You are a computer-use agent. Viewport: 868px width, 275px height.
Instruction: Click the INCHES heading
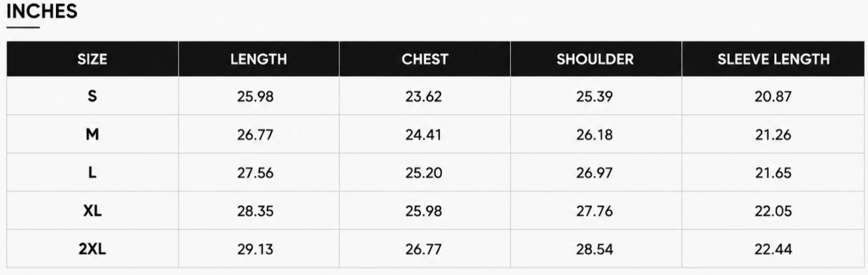pyautogui.click(x=42, y=11)
